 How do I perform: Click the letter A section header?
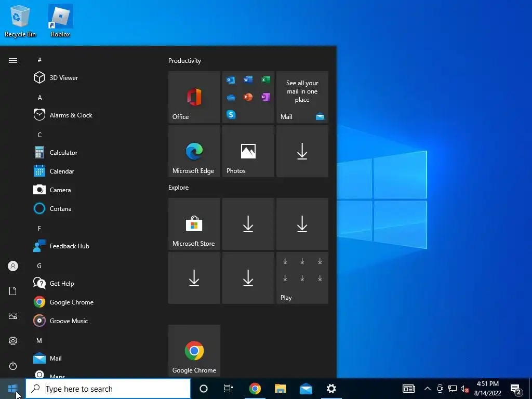click(x=39, y=97)
